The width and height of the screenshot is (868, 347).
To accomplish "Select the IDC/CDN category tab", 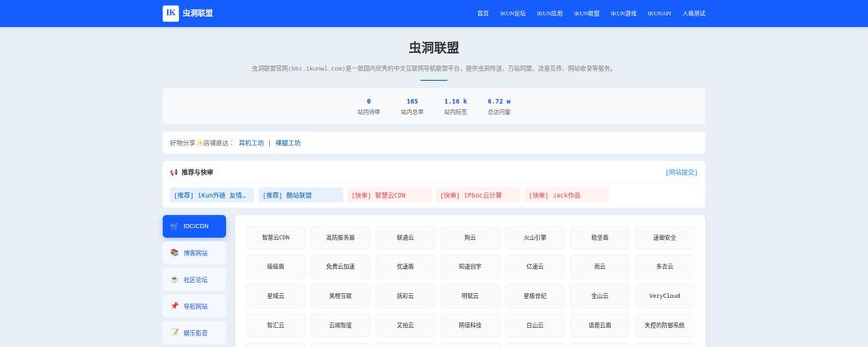I will (194, 227).
